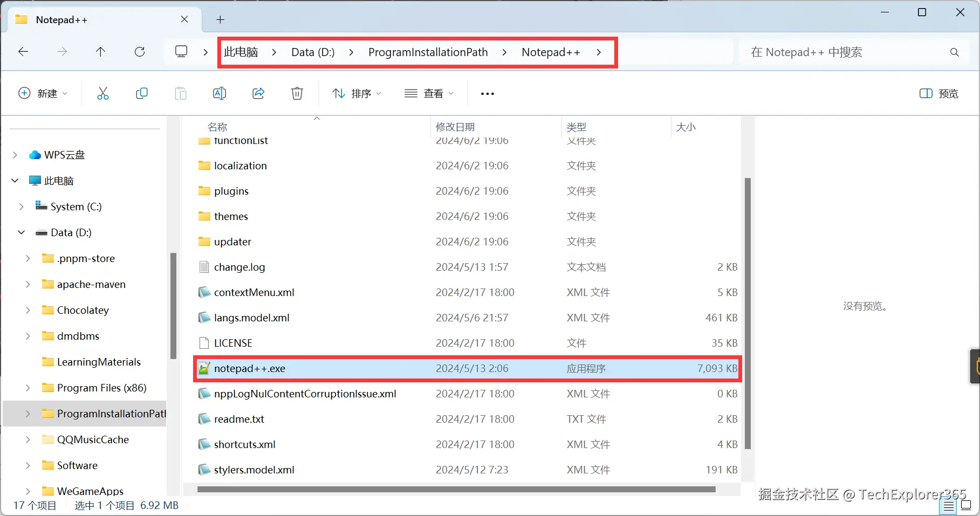Click the Share icon in toolbar

(258, 93)
